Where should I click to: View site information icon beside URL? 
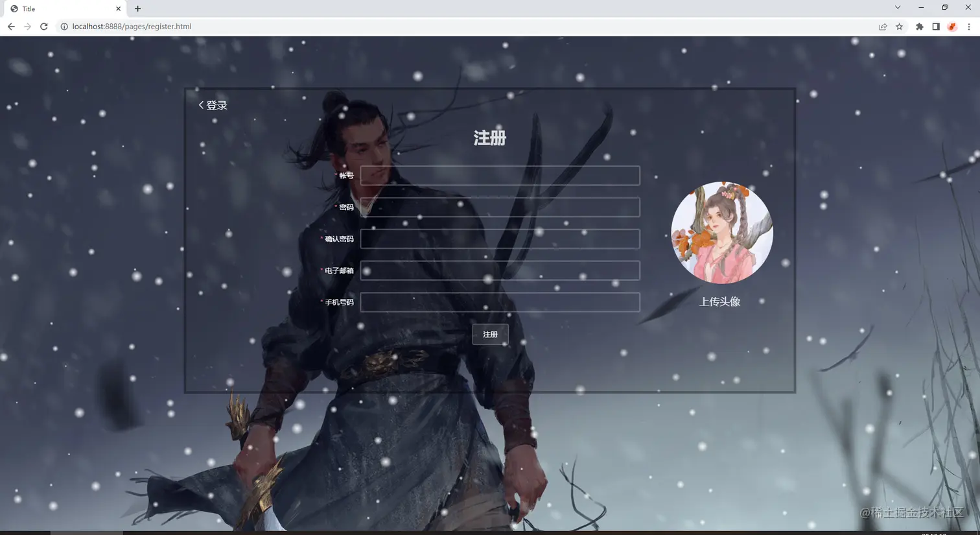click(x=64, y=27)
